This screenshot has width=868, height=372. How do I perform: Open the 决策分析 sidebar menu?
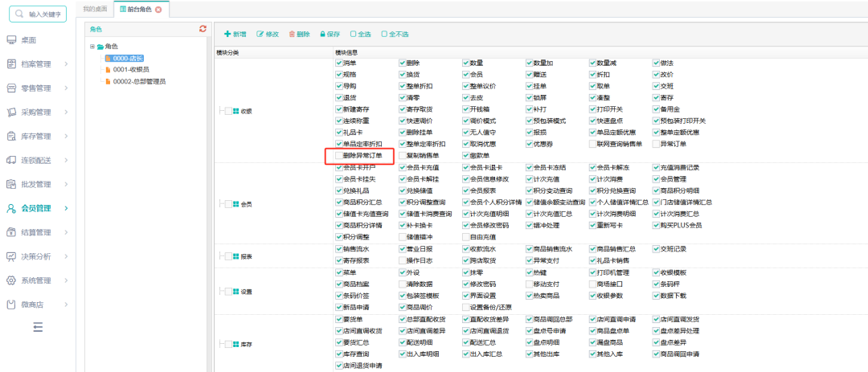38,256
